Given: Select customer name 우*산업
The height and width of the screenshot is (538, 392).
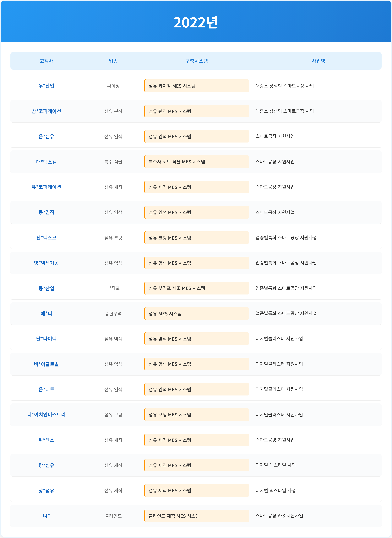Looking at the screenshot, I should (46, 86).
